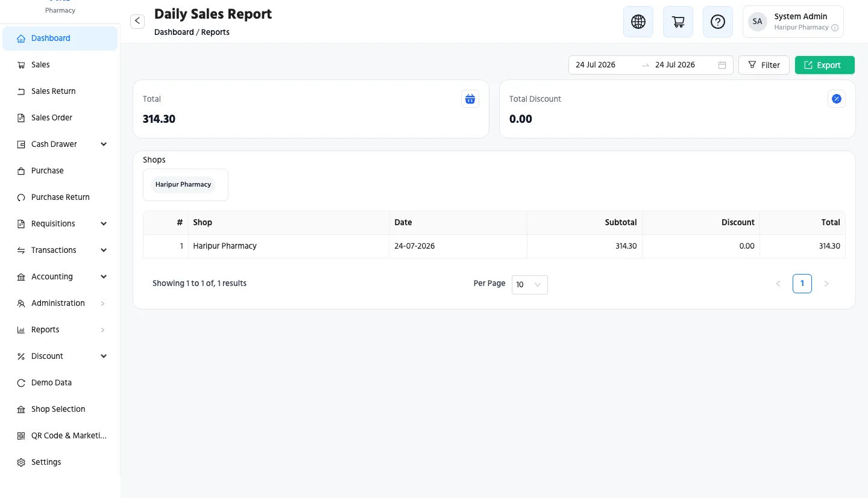Click the Transactions arrows icon
868x498 pixels.
(21, 251)
